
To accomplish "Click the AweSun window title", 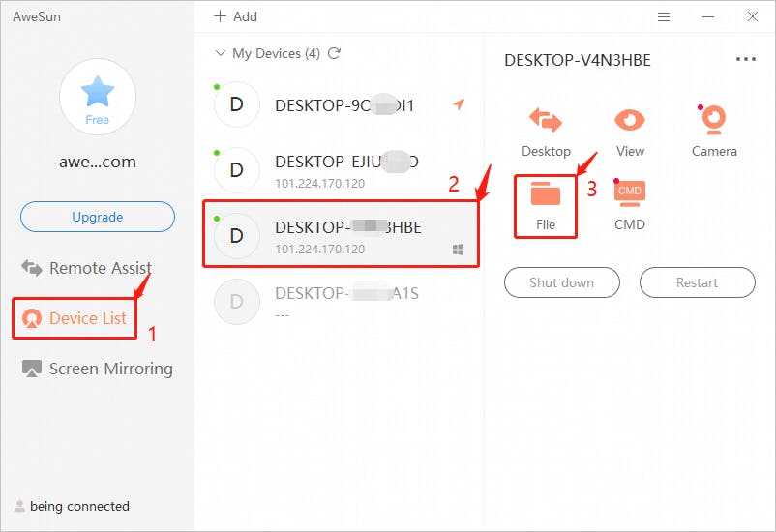I will [37, 16].
